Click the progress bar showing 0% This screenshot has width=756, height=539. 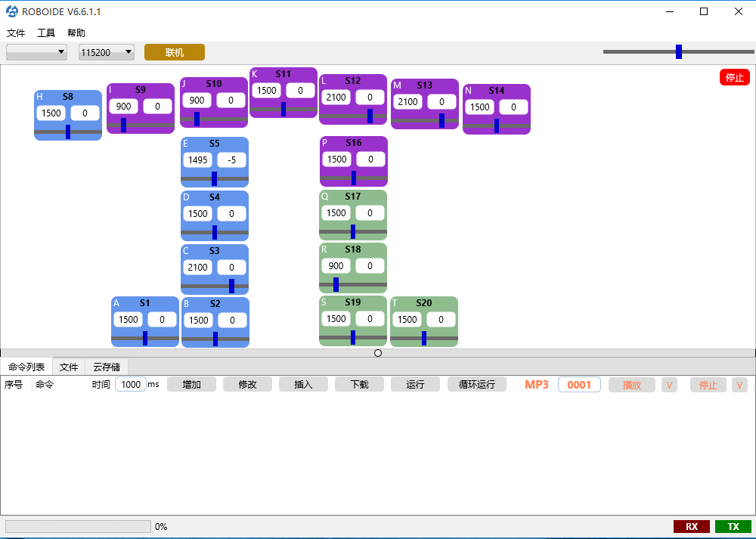[x=78, y=526]
